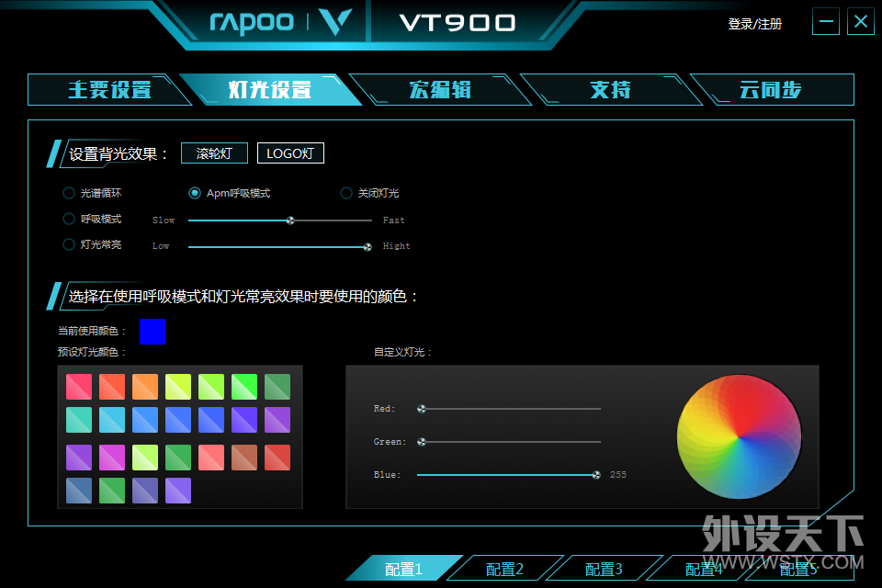Open the 云同步 tab
The image size is (882, 588).
tap(771, 90)
